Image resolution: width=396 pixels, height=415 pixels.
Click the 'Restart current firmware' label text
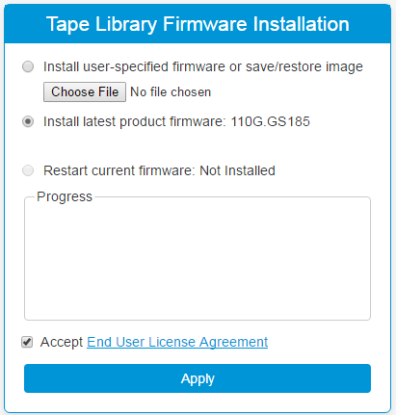point(119,171)
